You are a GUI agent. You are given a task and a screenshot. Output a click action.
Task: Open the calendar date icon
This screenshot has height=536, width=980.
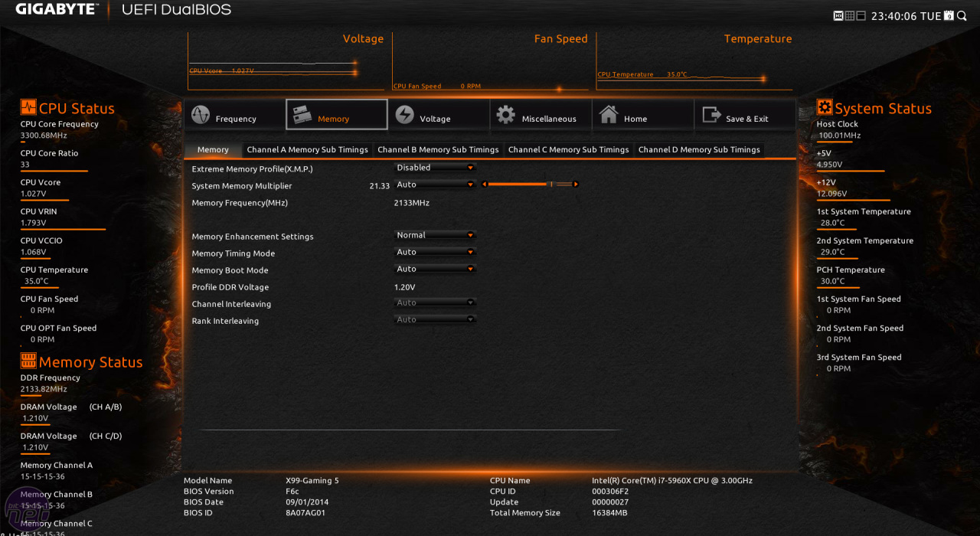pos(949,15)
